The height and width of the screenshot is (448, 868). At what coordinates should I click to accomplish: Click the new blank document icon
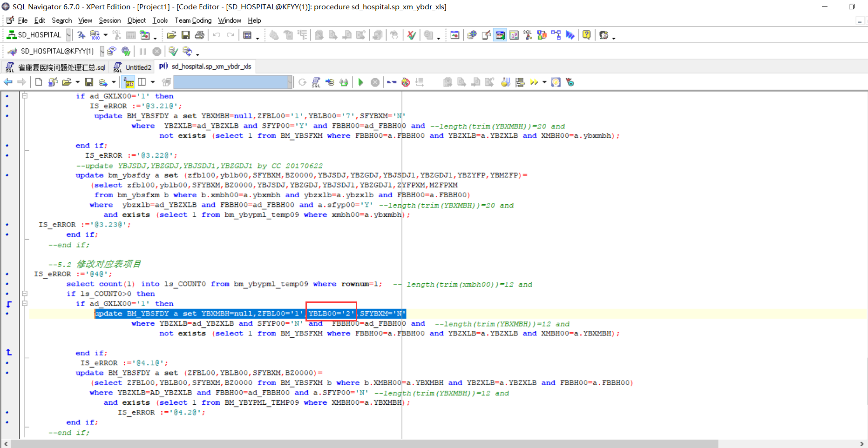coord(39,82)
